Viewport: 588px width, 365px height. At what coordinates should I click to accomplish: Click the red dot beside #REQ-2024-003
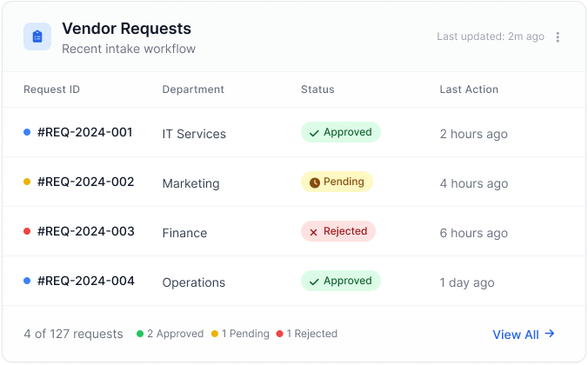click(x=27, y=231)
